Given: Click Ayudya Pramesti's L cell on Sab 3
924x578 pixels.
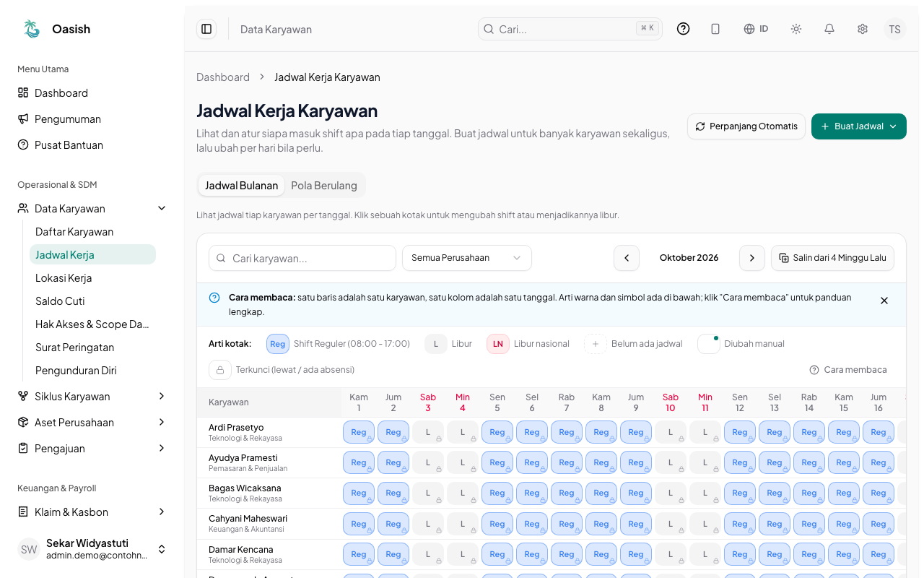Looking at the screenshot, I should [428, 462].
